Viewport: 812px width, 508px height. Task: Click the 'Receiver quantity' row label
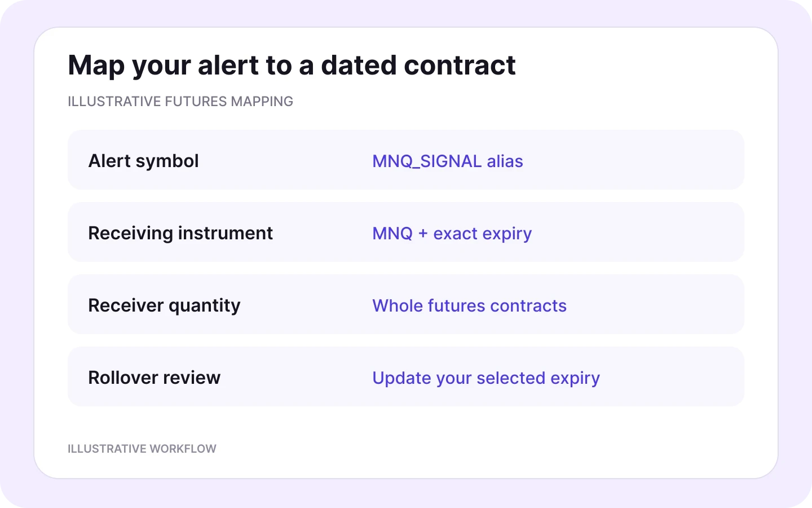pyautogui.click(x=164, y=305)
